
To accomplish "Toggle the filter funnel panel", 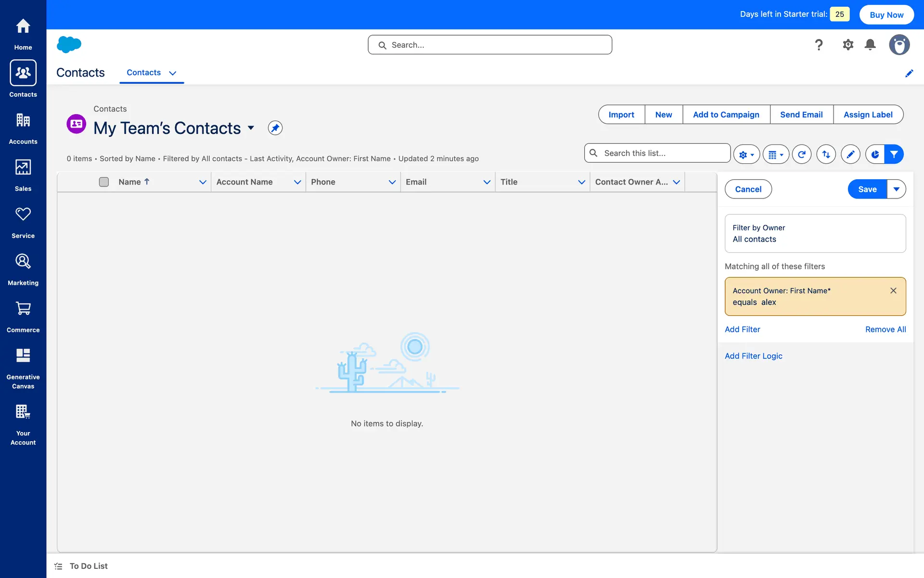I will click(894, 154).
